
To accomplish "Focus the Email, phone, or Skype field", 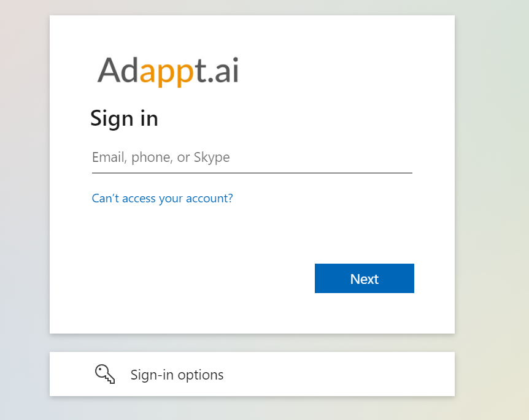I will [252, 158].
